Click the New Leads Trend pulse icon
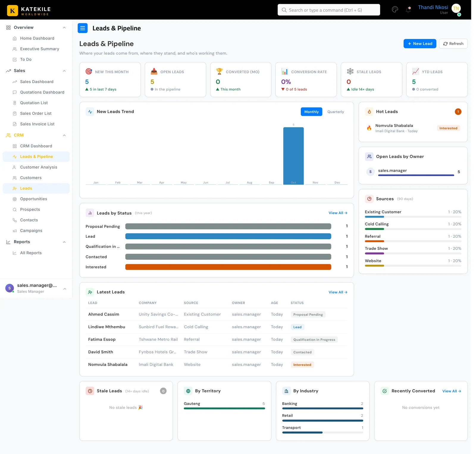This screenshot has height=454, width=476. [x=90, y=112]
